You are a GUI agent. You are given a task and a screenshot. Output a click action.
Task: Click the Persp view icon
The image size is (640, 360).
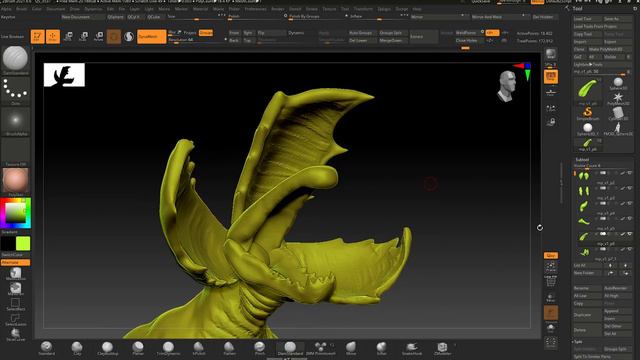(551, 77)
